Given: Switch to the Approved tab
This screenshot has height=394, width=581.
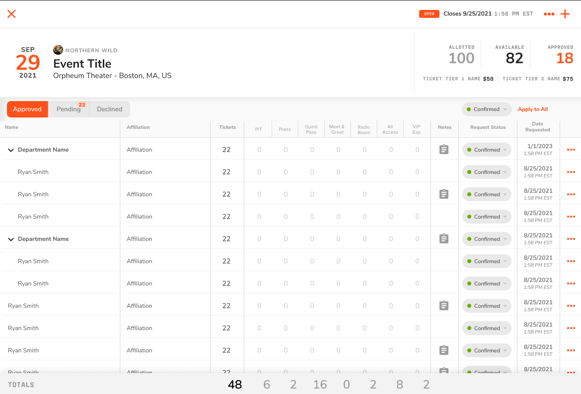Looking at the screenshot, I should point(27,109).
